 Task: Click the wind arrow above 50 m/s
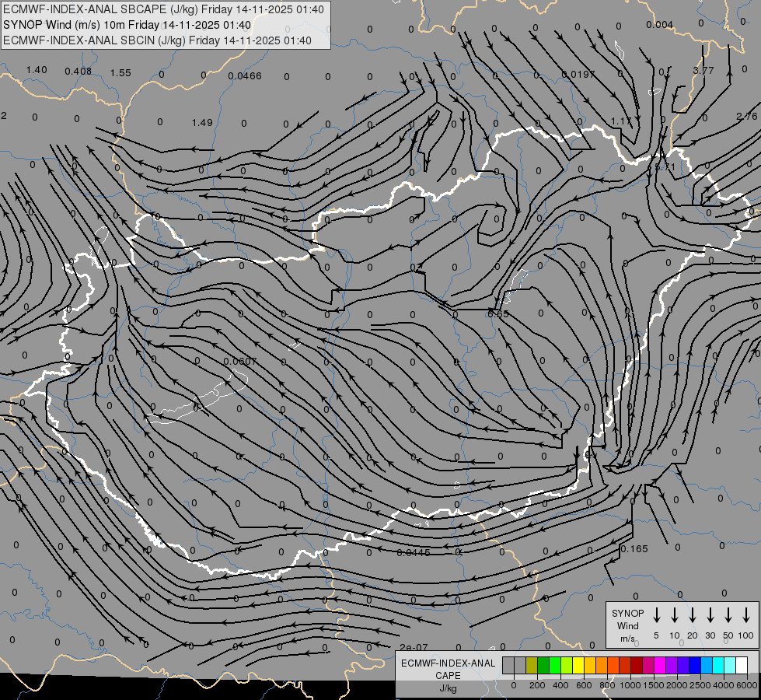(x=728, y=615)
